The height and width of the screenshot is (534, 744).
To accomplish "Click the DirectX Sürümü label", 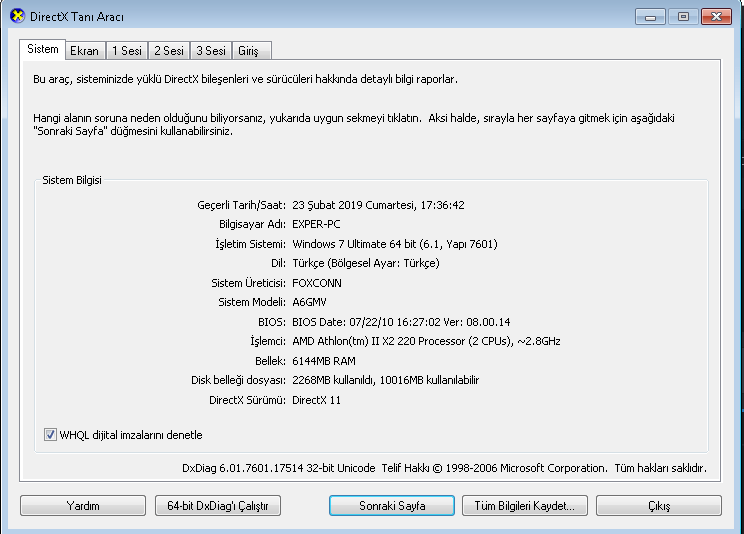I will tap(247, 400).
